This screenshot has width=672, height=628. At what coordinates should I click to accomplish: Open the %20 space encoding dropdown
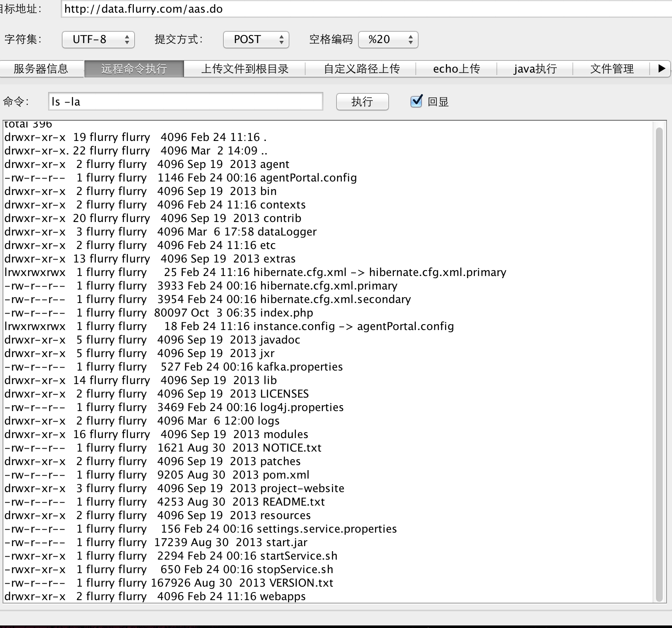click(x=388, y=40)
